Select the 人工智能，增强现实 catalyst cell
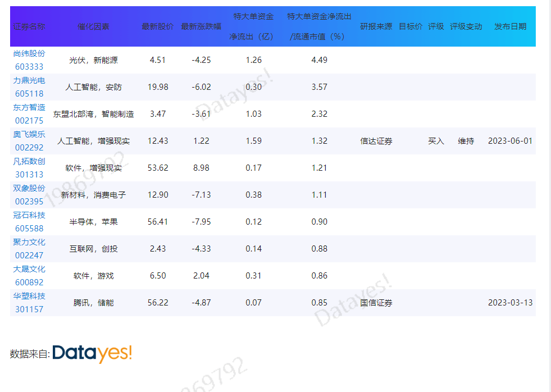The width and height of the screenshot is (551, 392). (93, 141)
